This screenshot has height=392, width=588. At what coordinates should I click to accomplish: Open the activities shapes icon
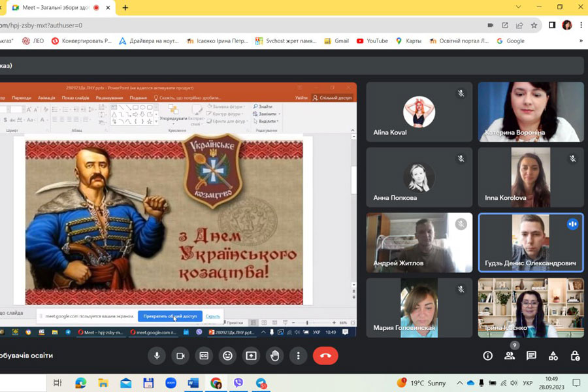click(553, 355)
